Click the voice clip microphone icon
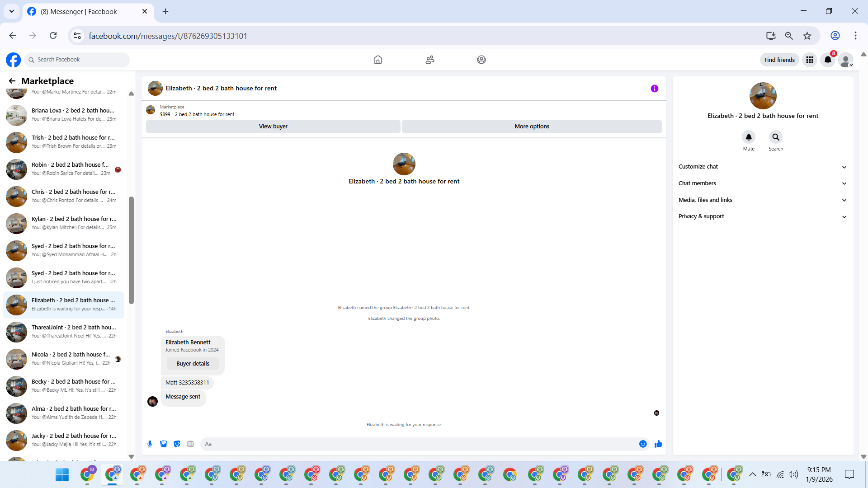This screenshot has height=488, width=868. click(150, 444)
